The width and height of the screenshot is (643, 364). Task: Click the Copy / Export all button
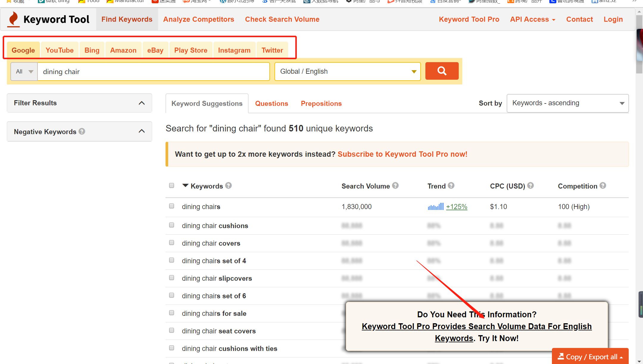pos(590,357)
